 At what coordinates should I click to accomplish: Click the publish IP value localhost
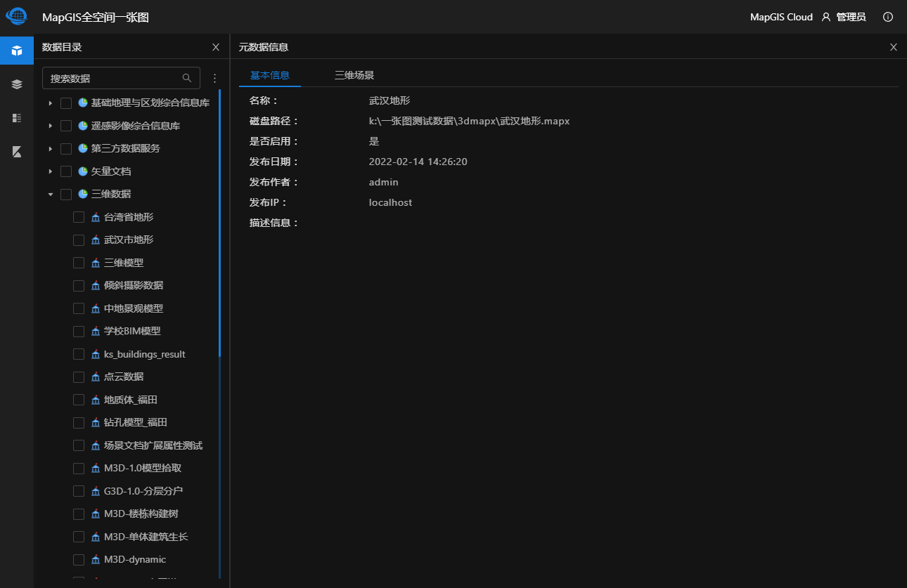390,202
